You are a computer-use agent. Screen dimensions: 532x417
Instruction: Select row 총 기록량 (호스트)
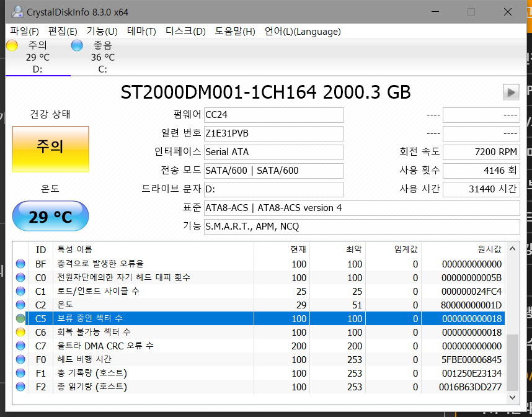[259, 373]
